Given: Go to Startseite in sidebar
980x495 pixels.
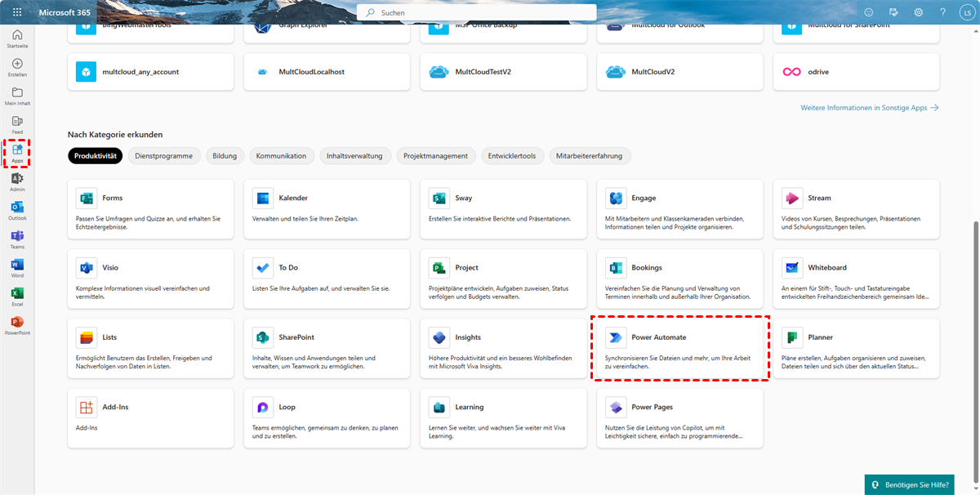Looking at the screenshot, I should (17, 38).
